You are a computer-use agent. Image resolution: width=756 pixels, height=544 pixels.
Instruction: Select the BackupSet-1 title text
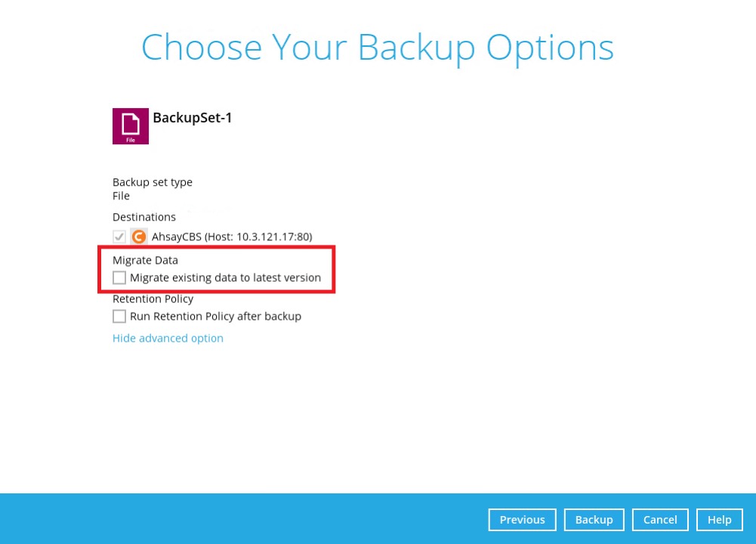coord(192,117)
